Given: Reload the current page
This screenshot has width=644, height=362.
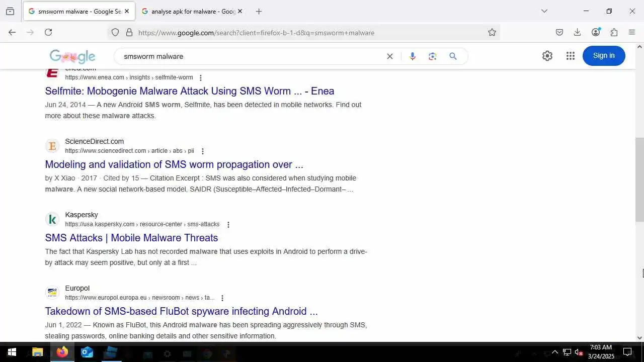Looking at the screenshot, I should [x=48, y=32].
